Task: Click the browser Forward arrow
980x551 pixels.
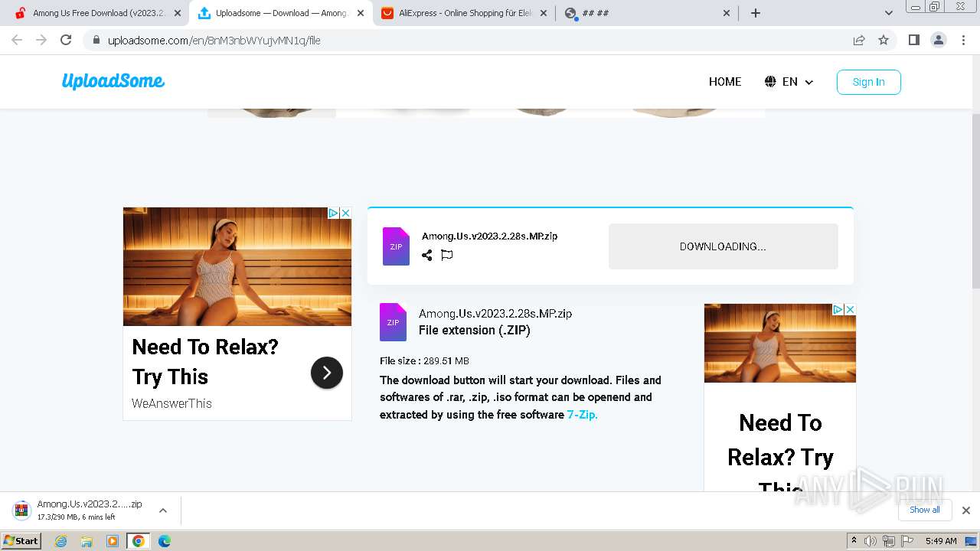Action: pos(41,40)
